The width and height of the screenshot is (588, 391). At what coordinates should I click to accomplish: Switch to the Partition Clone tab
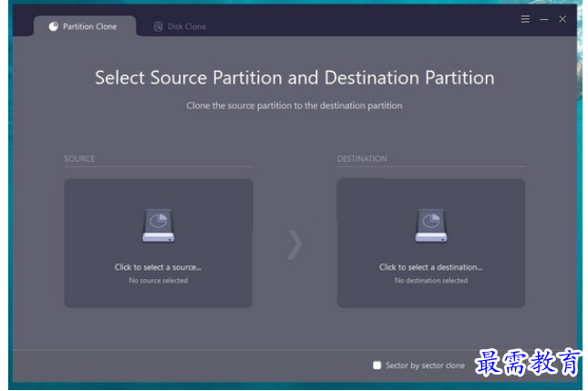coord(85,26)
